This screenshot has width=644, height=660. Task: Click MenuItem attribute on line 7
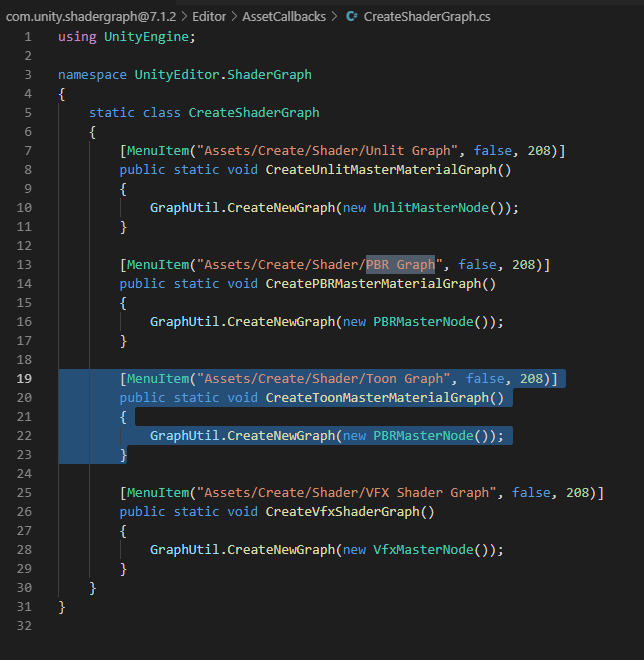tap(158, 151)
